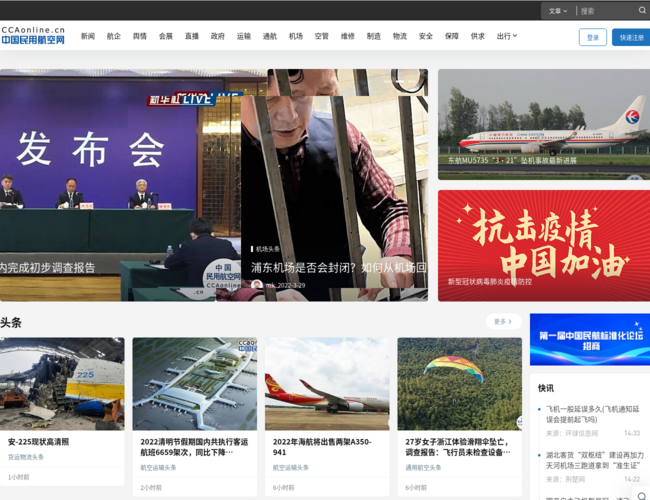Open the 文章 search type dropdown
This screenshot has height=500, width=650.
pos(558,11)
